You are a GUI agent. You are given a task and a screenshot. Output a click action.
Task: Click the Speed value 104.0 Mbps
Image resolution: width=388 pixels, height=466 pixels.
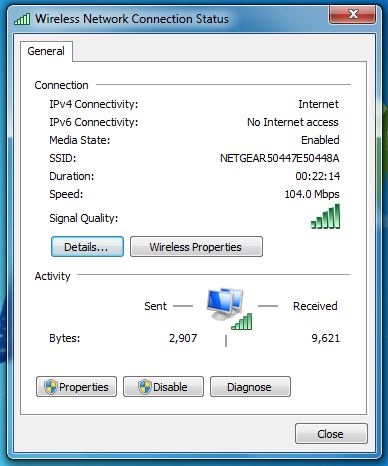click(312, 194)
